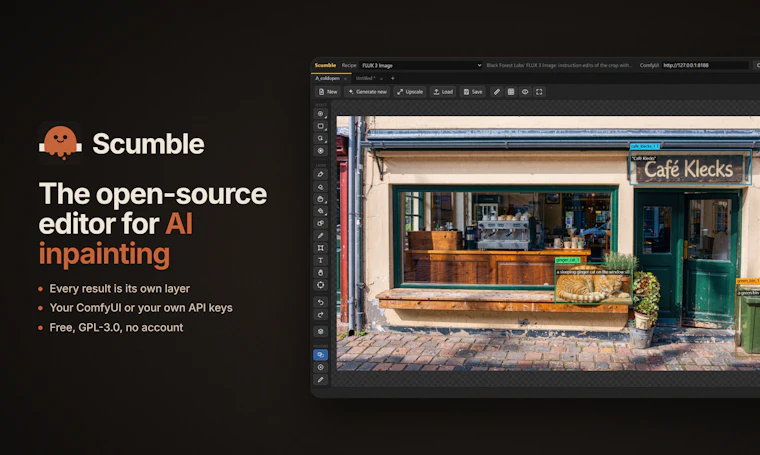Select the Hand pan tool

click(320, 273)
